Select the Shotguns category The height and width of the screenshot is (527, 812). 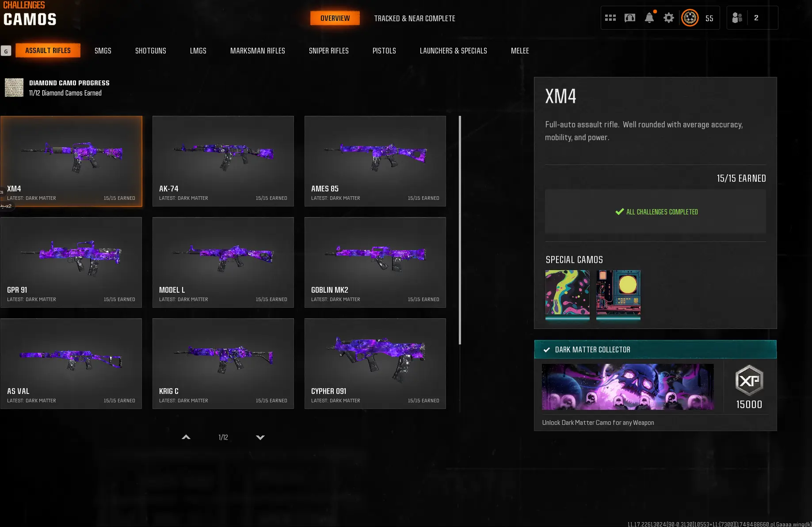pyautogui.click(x=151, y=51)
